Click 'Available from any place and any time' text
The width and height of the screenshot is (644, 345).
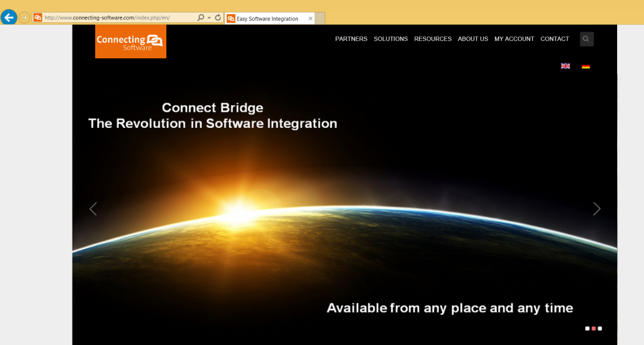pos(449,308)
